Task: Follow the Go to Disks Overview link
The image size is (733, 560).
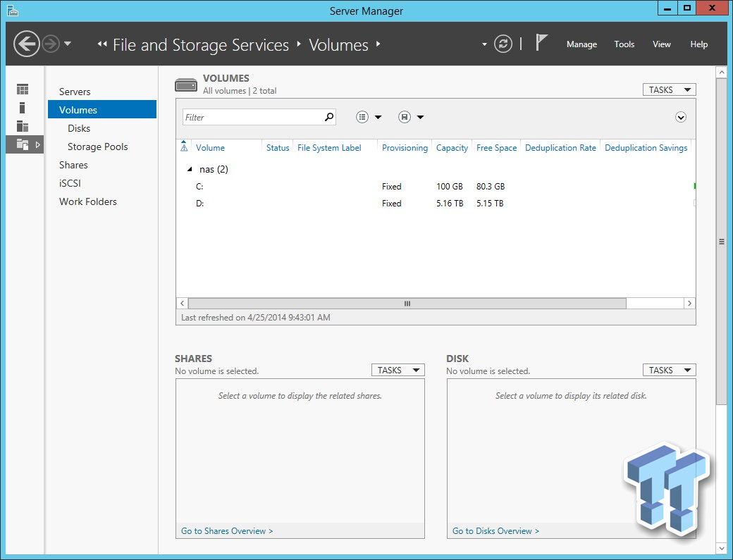Action: (x=495, y=531)
